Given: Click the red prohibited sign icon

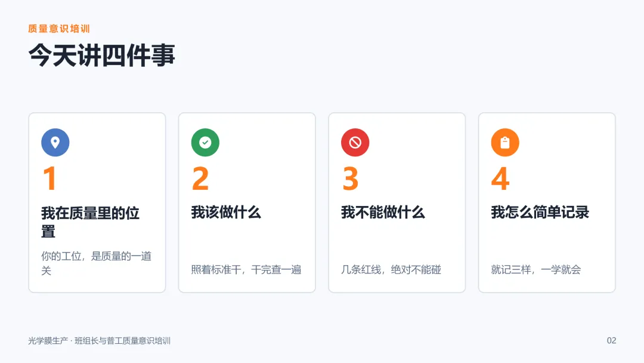Looking at the screenshot, I should point(355,142).
